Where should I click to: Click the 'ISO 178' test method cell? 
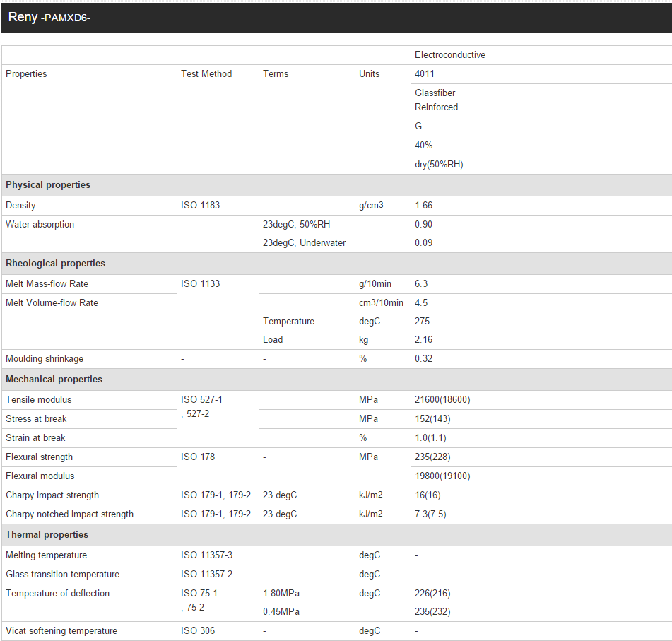coord(218,466)
